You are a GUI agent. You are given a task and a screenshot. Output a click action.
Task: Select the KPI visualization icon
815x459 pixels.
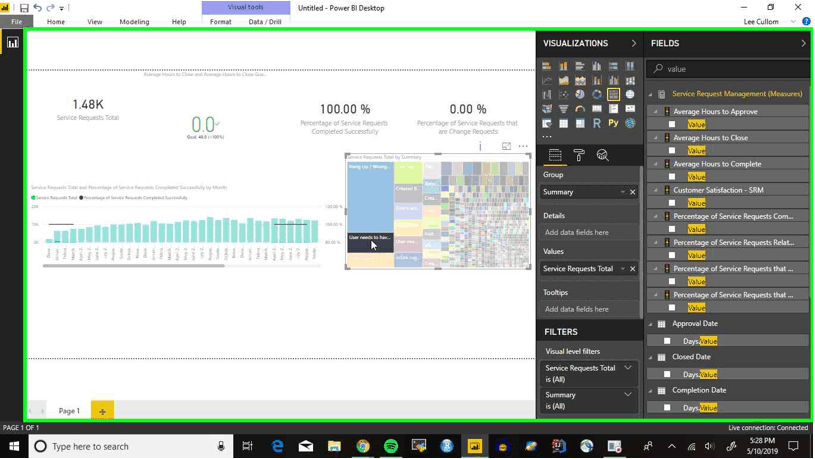coord(630,109)
